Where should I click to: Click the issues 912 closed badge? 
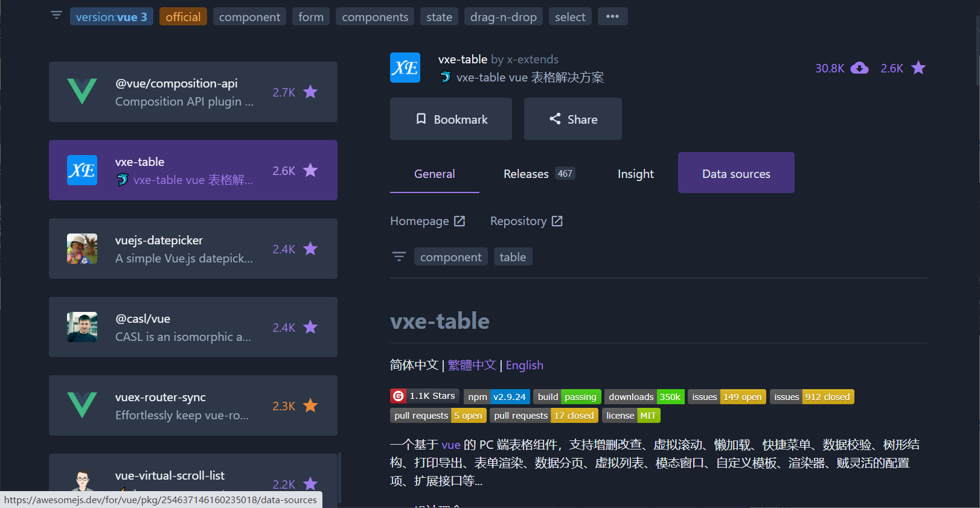[x=812, y=396]
